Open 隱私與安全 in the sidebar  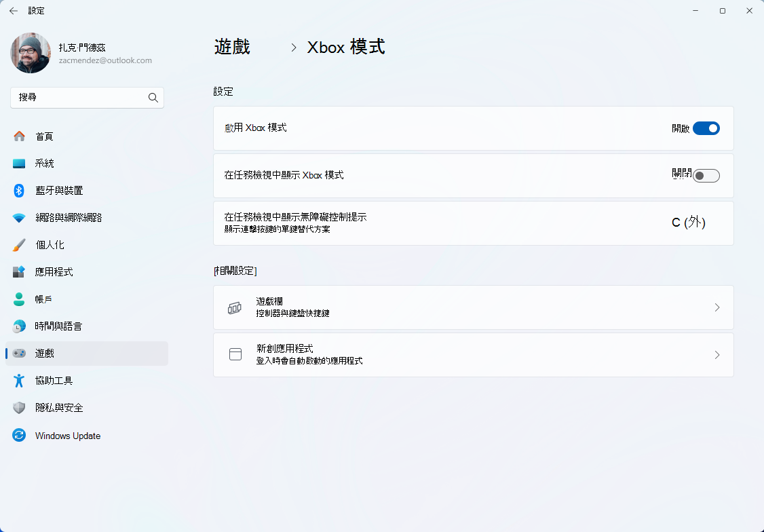click(87, 408)
